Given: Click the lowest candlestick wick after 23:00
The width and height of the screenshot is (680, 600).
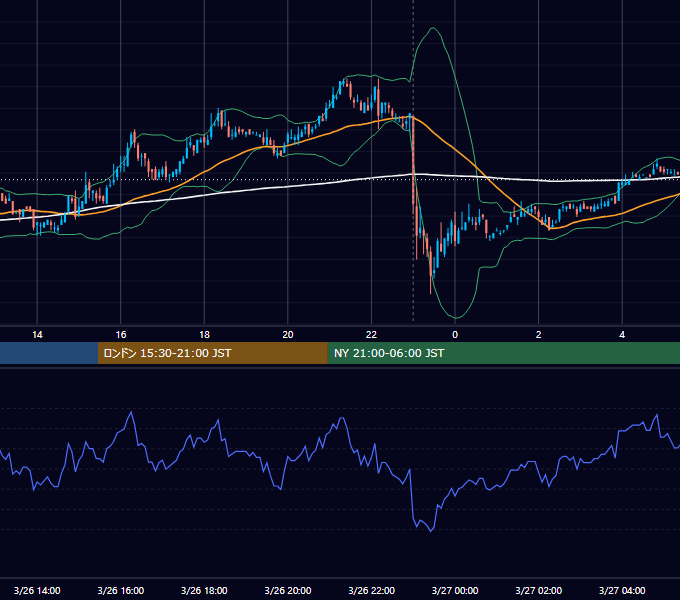Looking at the screenshot, I should point(431,286).
